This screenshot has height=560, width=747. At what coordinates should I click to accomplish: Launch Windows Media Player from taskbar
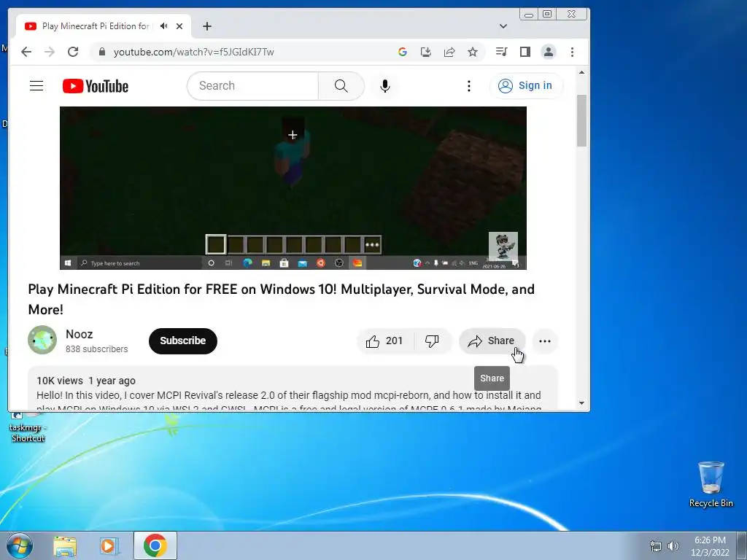pyautogui.click(x=109, y=545)
